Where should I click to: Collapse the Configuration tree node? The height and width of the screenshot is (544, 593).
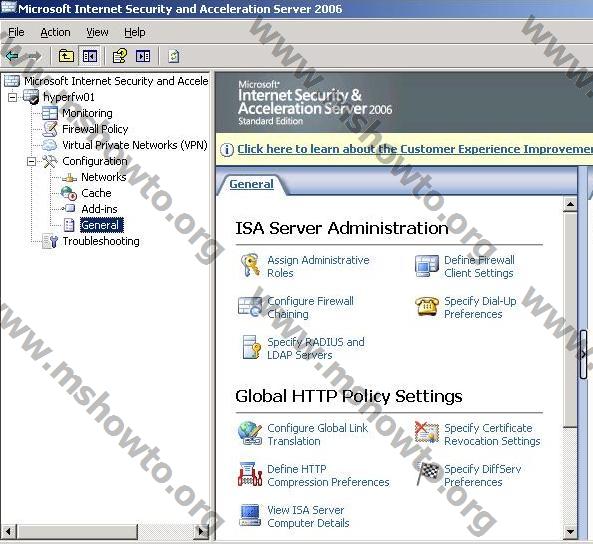click(x=31, y=162)
